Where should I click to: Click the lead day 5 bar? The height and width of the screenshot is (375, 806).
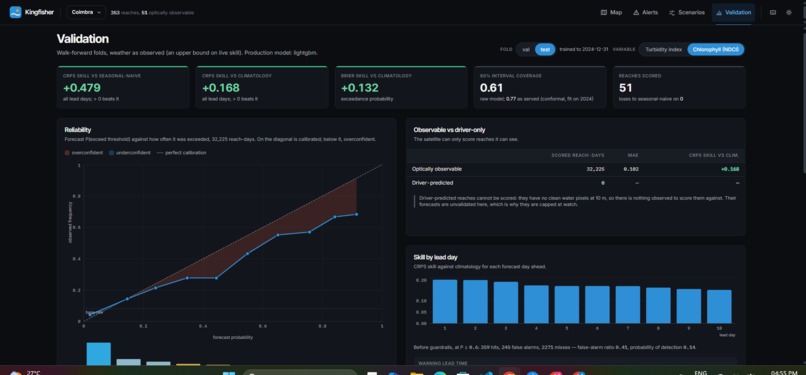click(566, 305)
